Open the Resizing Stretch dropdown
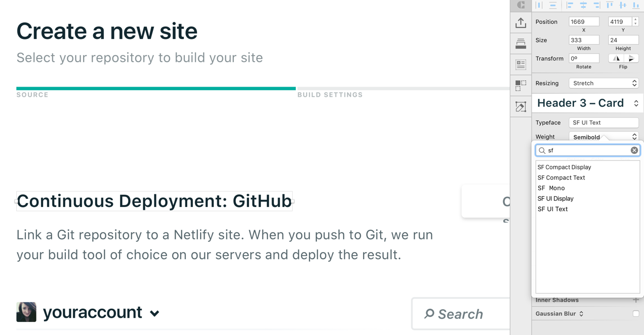Image resolution: width=644 pixels, height=335 pixels. click(x=603, y=83)
